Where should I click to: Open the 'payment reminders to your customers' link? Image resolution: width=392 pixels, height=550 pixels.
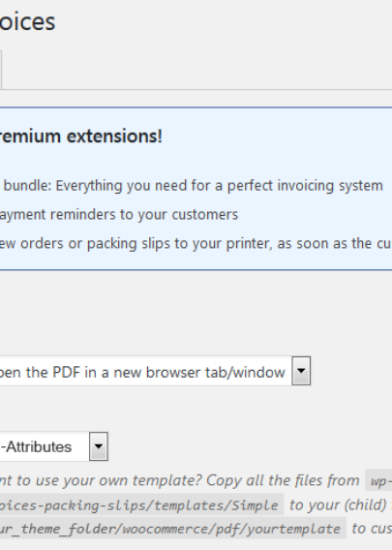coord(119,214)
